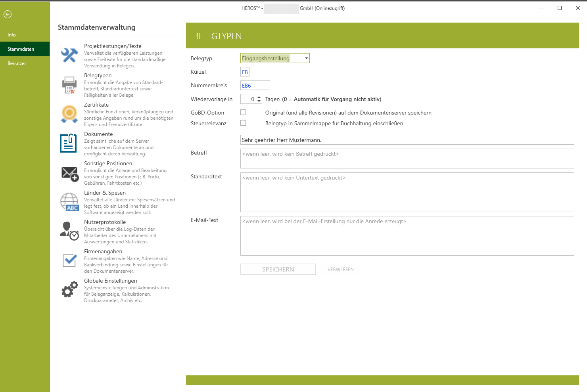Click into the Betreff text field
The width and height of the screenshot is (587, 392).
tap(407, 159)
